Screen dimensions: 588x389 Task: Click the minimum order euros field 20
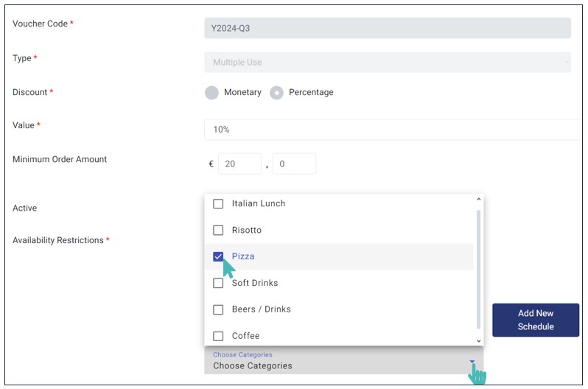[x=239, y=164]
